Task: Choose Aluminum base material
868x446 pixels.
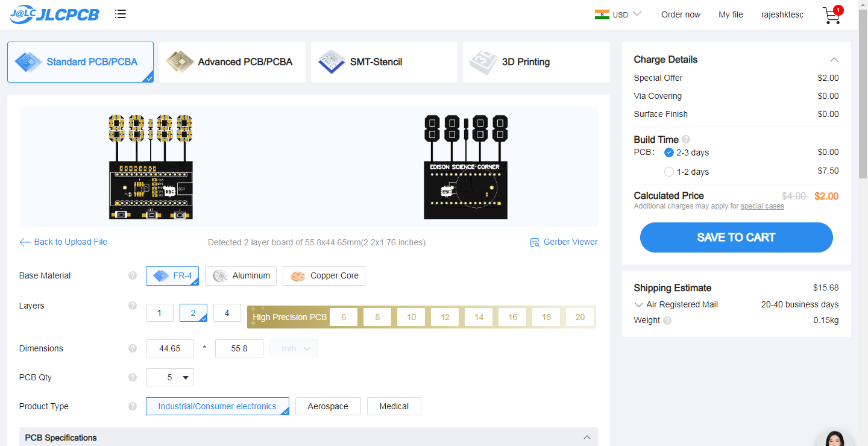Action: 241,276
